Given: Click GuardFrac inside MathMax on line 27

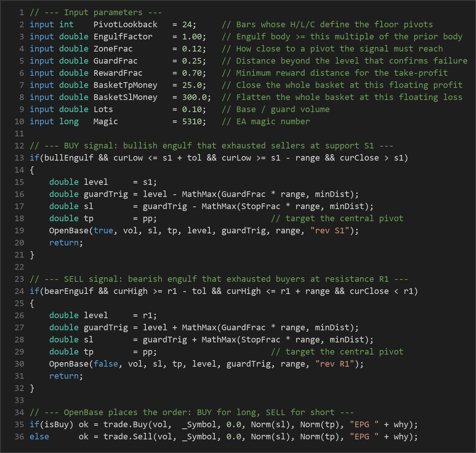Looking at the screenshot, I should (243, 327).
